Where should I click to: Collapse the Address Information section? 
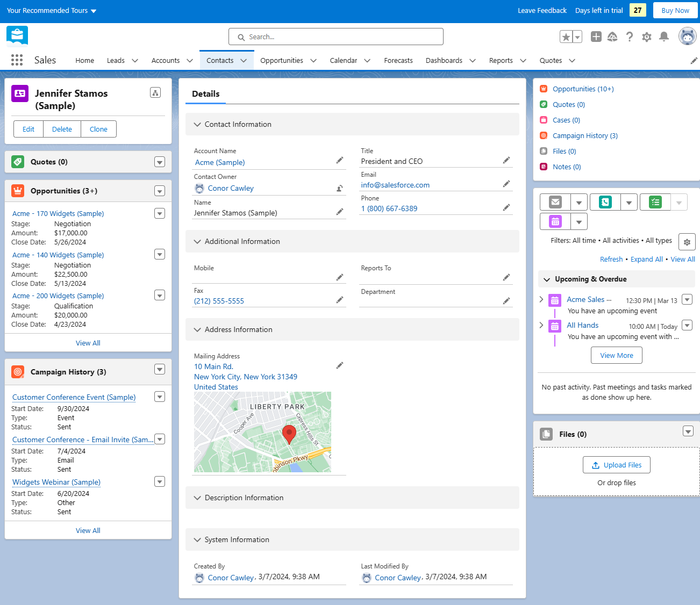point(197,329)
